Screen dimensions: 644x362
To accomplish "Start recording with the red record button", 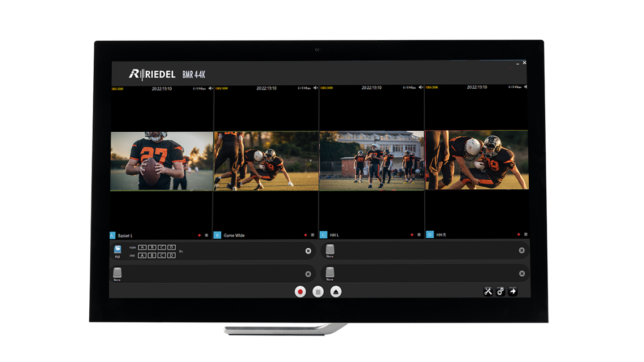I will click(x=301, y=292).
